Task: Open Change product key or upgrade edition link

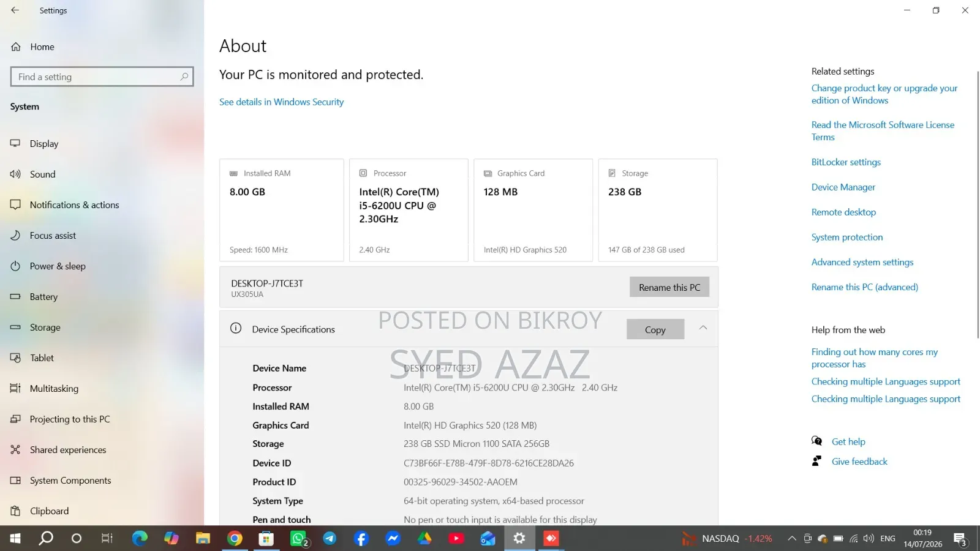Action: (884, 94)
